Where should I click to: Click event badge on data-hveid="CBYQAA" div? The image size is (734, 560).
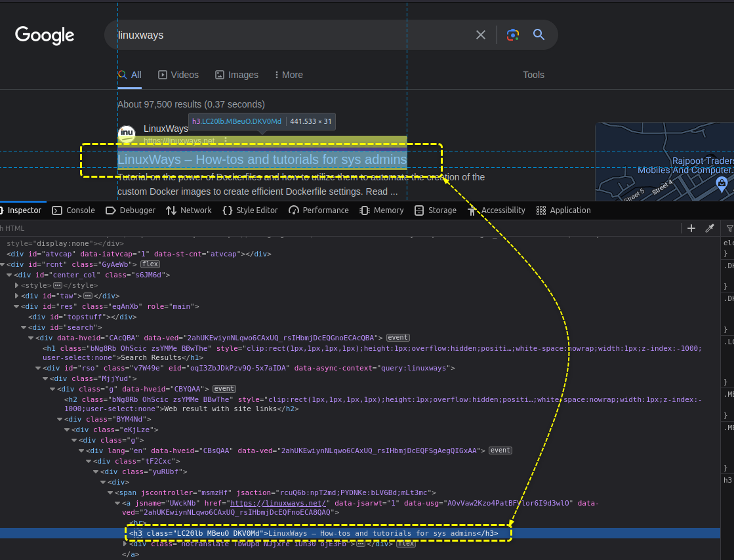(224, 389)
